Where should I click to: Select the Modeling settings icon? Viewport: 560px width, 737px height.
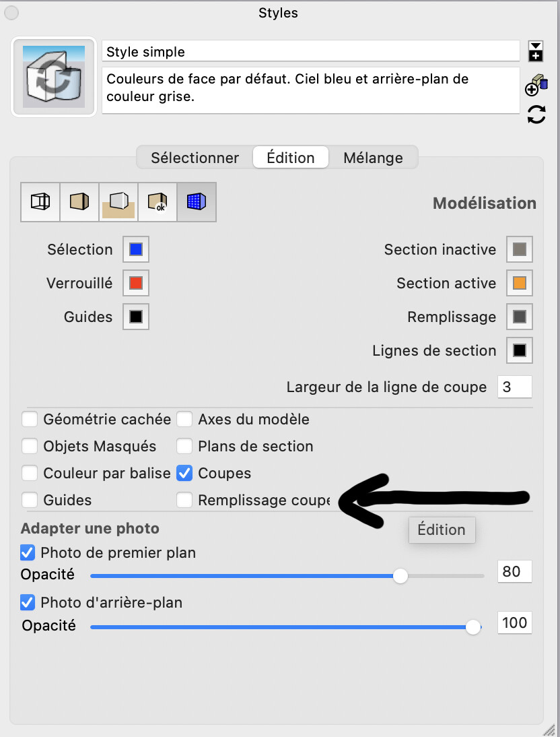[x=197, y=201]
